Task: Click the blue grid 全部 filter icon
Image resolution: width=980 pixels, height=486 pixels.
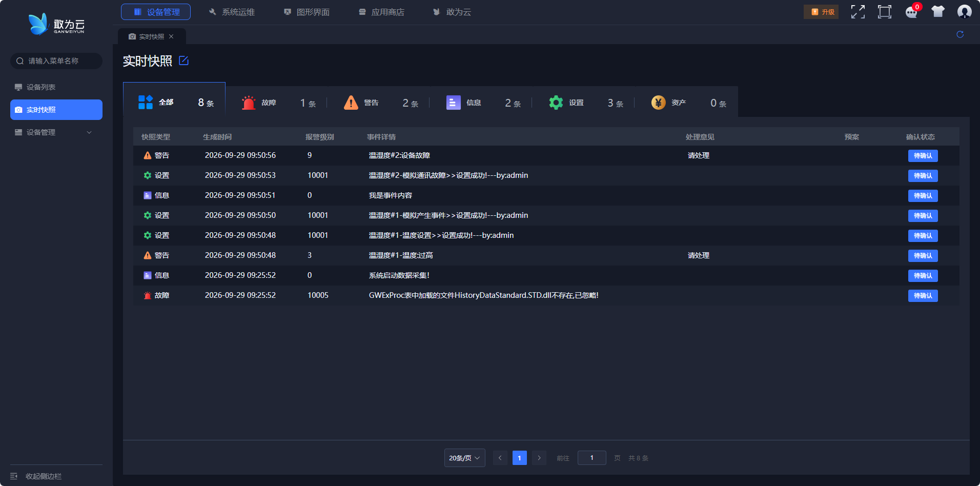Action: [146, 102]
